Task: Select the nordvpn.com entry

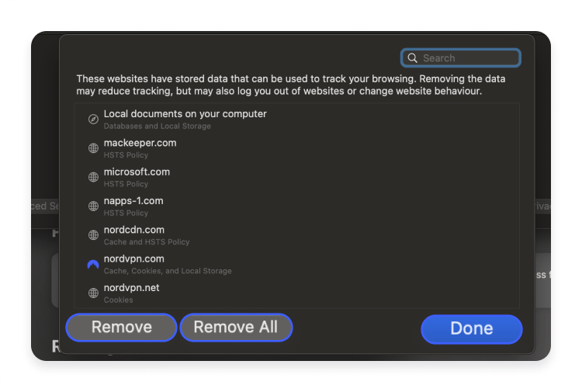Action: [x=296, y=264]
